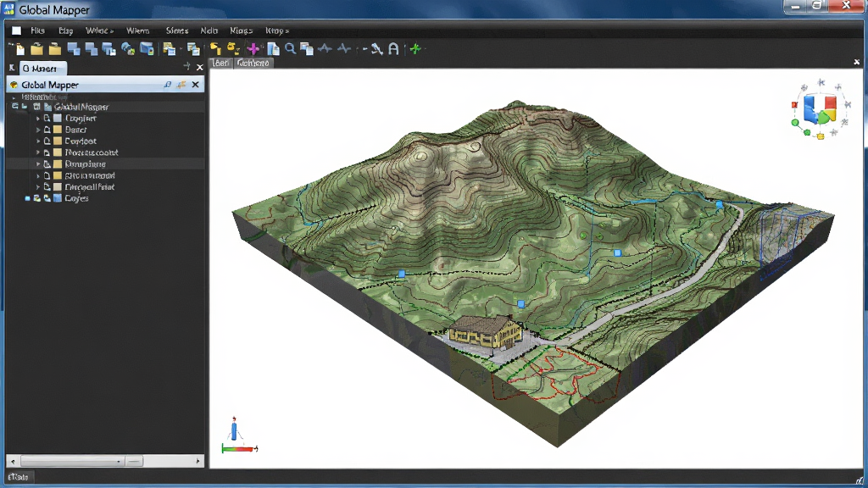Pin the left docked panel
Screen dimensions: 868x488
pos(186,67)
